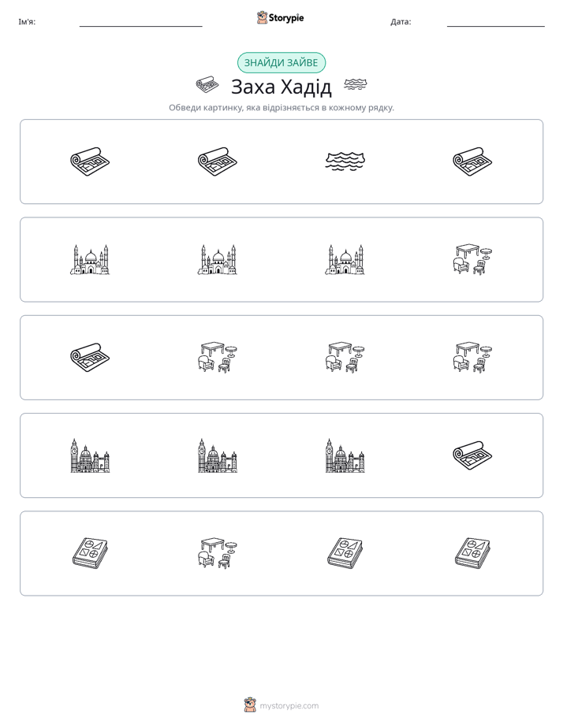Select the furniture icon in the book row

pos(218,553)
